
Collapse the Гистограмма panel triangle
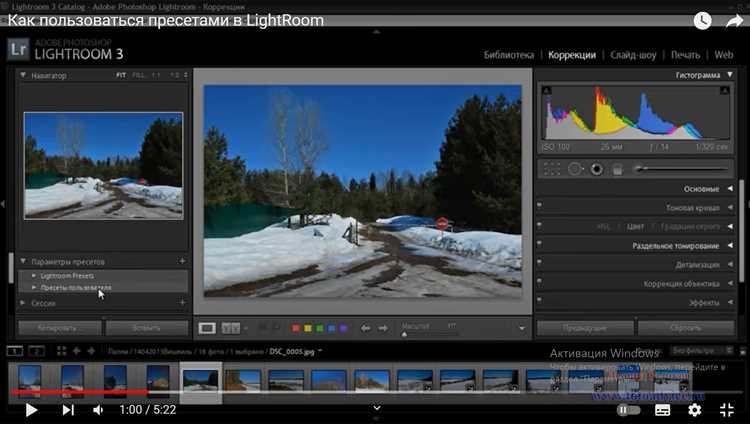pyautogui.click(x=730, y=75)
